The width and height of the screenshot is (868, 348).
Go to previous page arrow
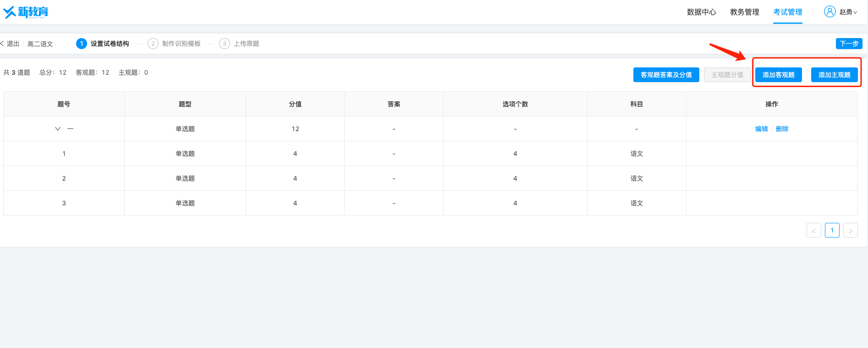(813, 231)
